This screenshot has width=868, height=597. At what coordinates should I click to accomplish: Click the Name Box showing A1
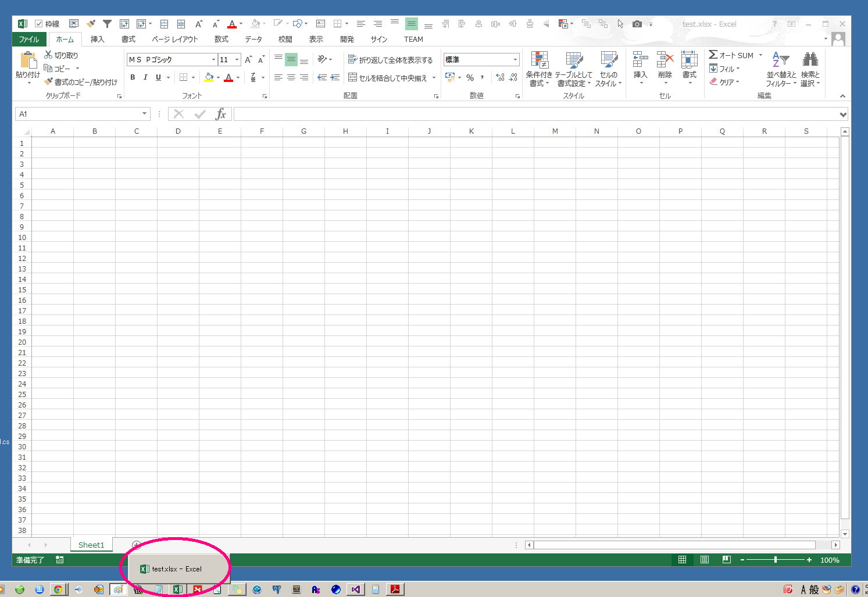point(78,114)
